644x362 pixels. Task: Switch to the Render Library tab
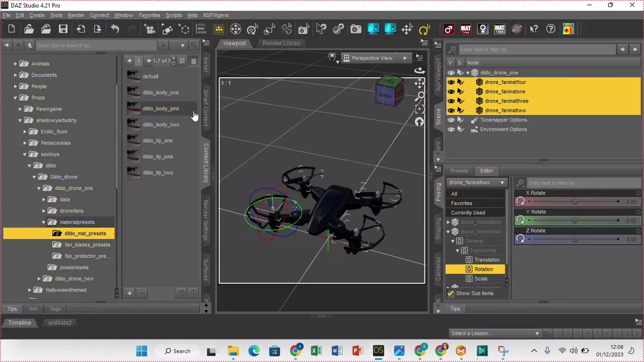(281, 43)
